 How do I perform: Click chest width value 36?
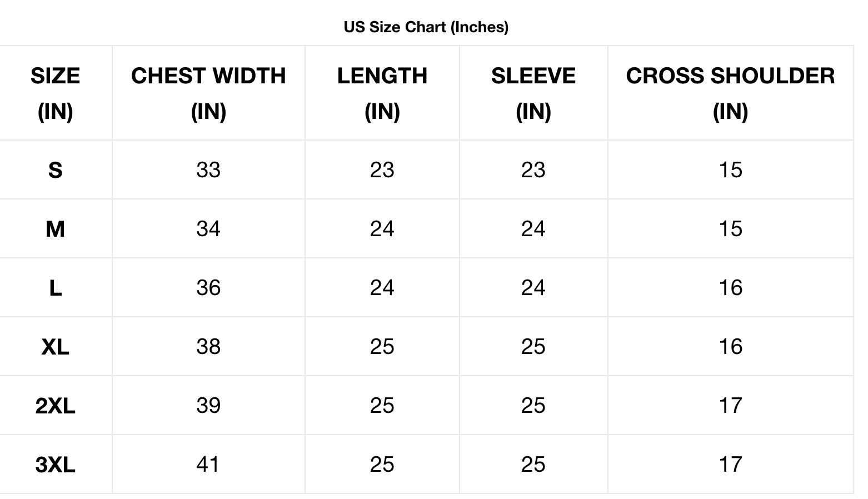click(208, 288)
